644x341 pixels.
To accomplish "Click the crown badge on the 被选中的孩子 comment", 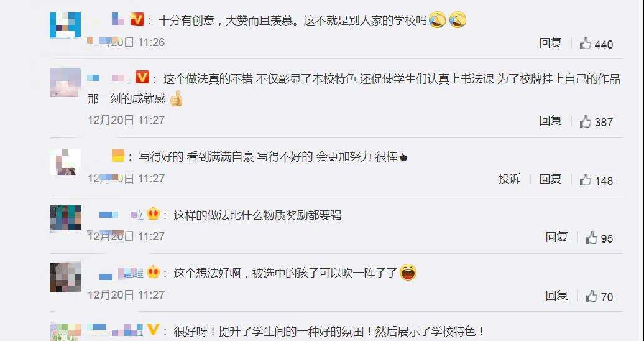I will 153,273.
